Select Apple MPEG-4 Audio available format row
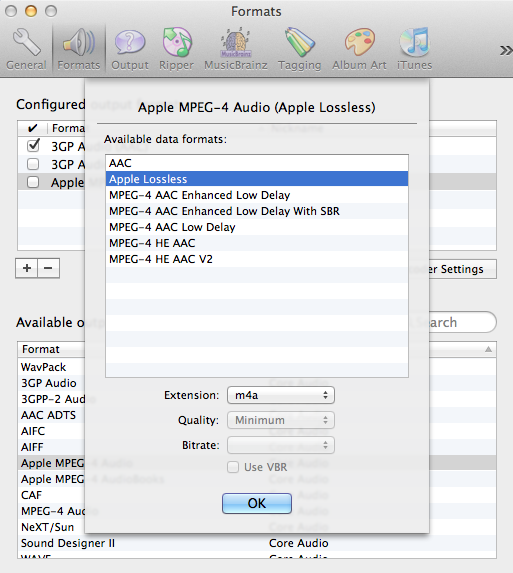 [51, 463]
